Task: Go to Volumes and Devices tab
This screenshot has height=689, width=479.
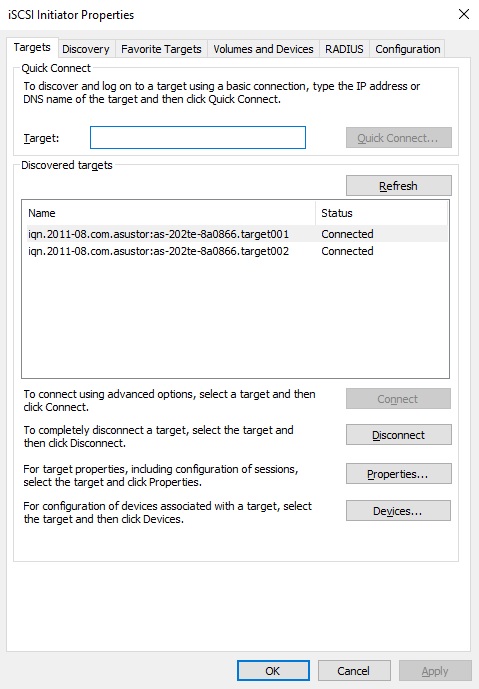Action: pyautogui.click(x=263, y=49)
